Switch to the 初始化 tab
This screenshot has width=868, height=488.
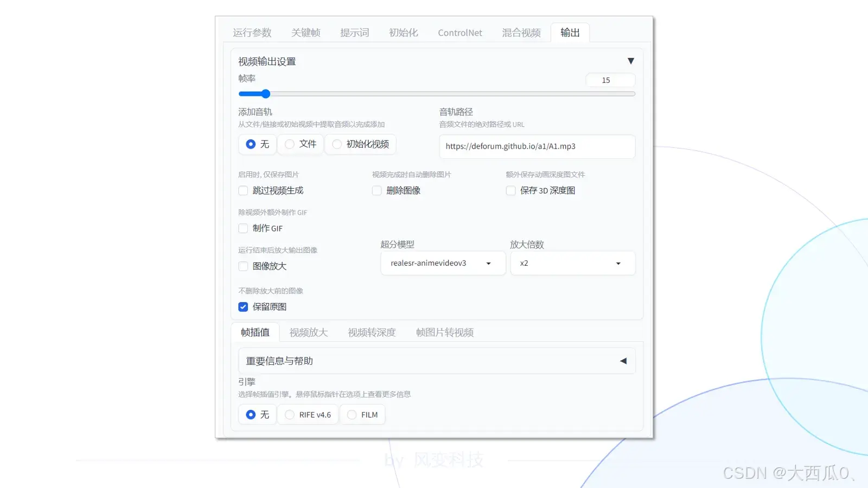pyautogui.click(x=404, y=33)
